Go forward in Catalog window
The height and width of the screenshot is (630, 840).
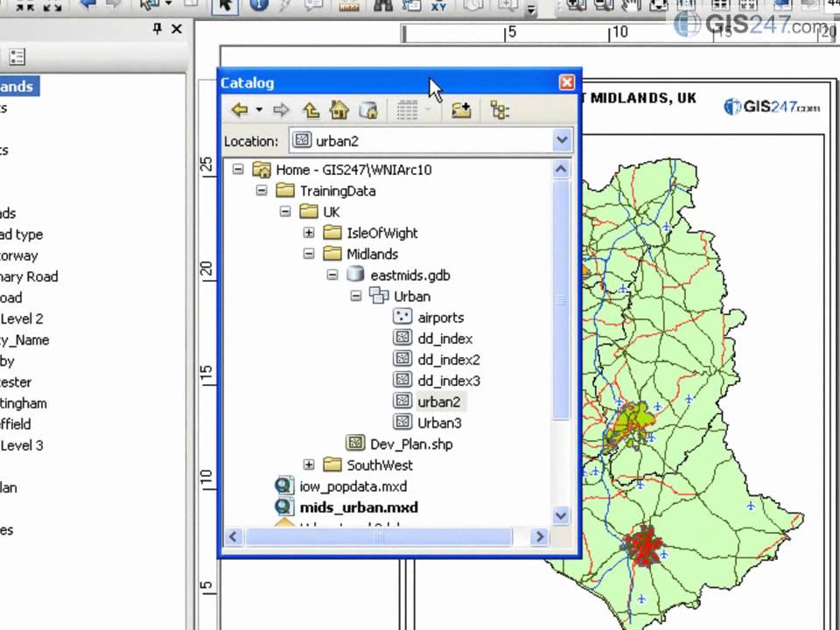(x=281, y=110)
